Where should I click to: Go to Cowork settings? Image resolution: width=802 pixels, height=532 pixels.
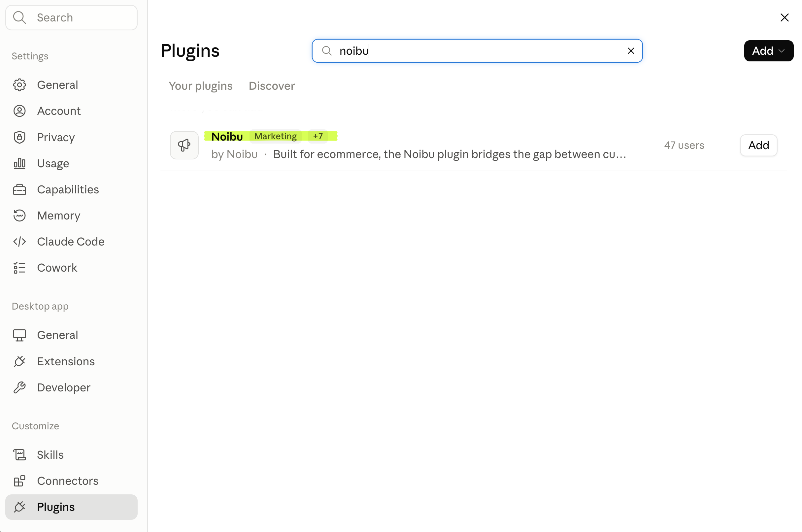click(72, 268)
